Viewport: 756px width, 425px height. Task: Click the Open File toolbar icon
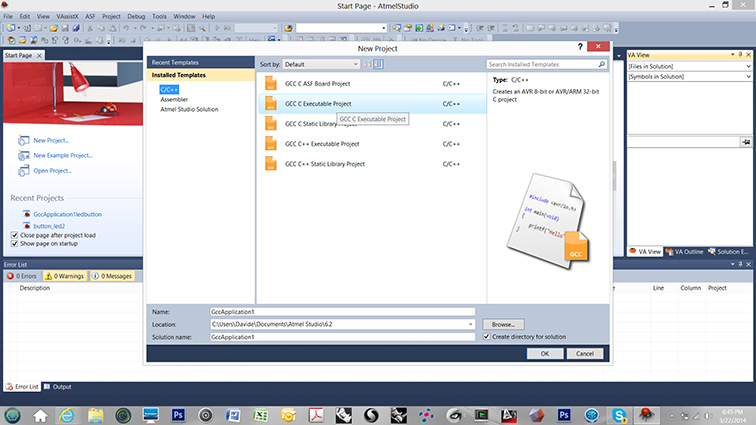coord(54,28)
